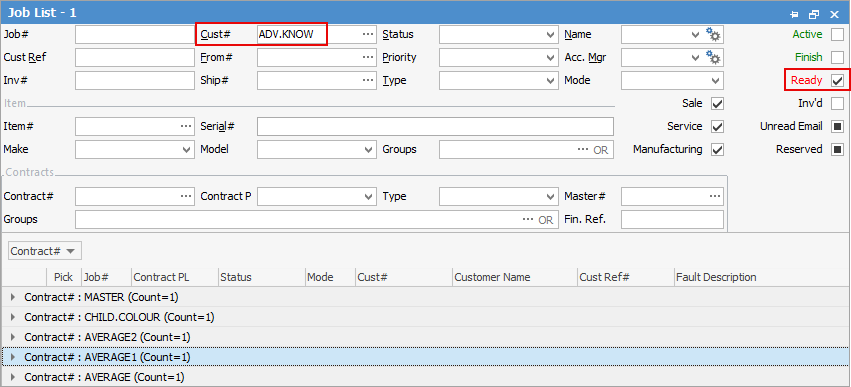
Task: Sort by the Cust# column header
Action: click(403, 277)
